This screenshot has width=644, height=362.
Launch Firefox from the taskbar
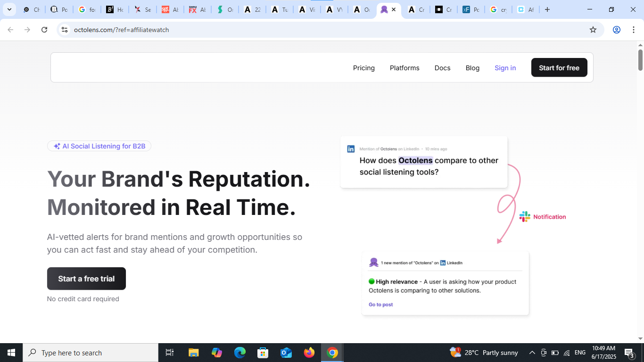point(309,353)
